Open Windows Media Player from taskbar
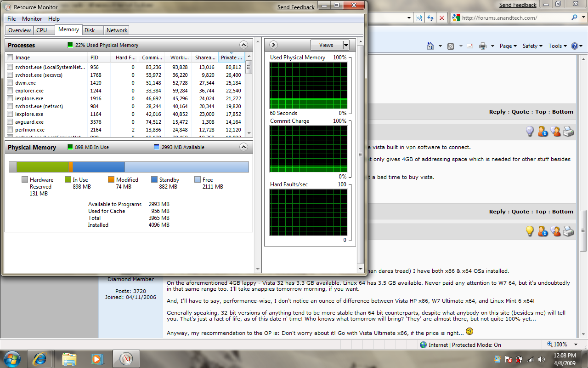The height and width of the screenshot is (368, 588). pyautogui.click(x=96, y=358)
